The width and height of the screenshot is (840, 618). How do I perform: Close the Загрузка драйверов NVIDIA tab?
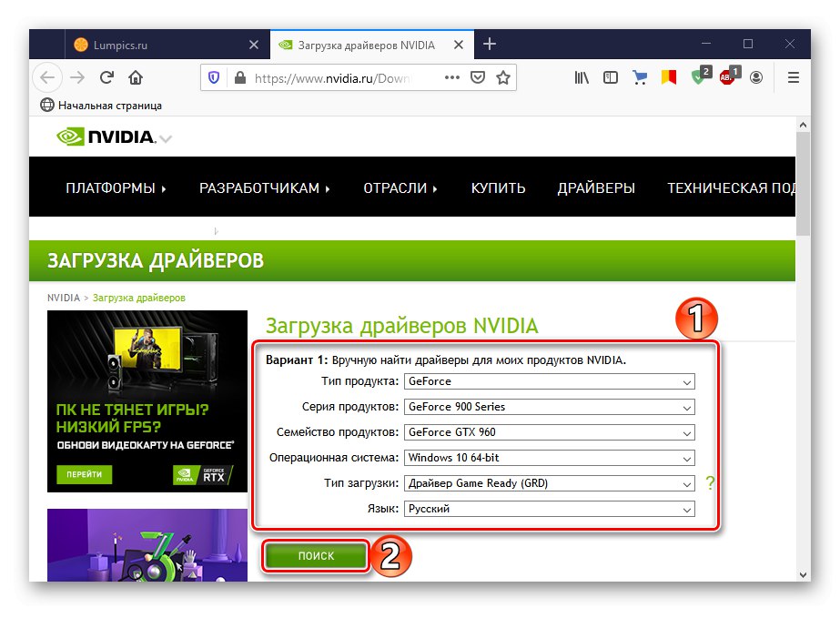[459, 45]
